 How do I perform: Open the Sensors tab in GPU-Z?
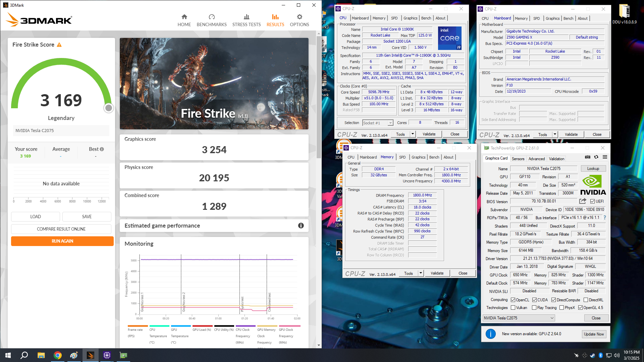(x=518, y=159)
